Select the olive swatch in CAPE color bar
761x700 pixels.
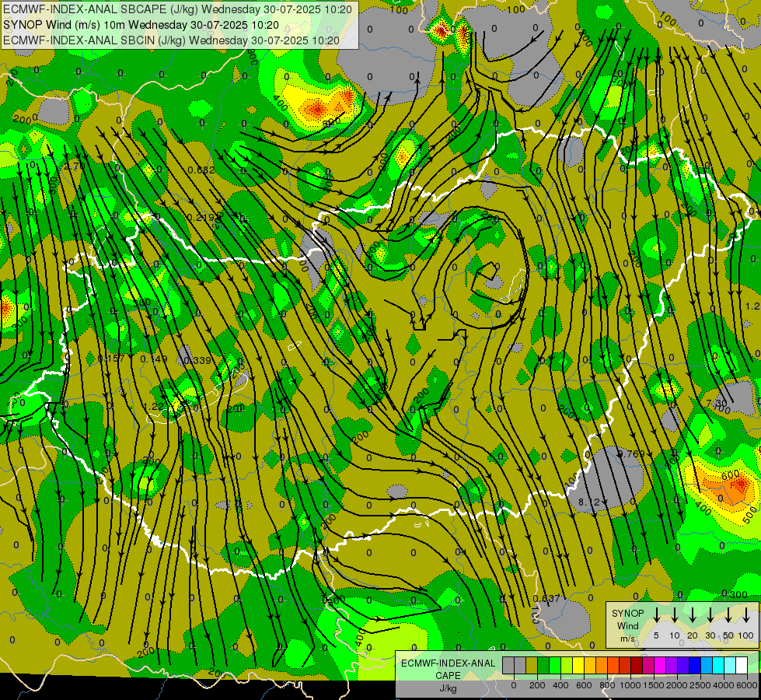click(x=532, y=665)
